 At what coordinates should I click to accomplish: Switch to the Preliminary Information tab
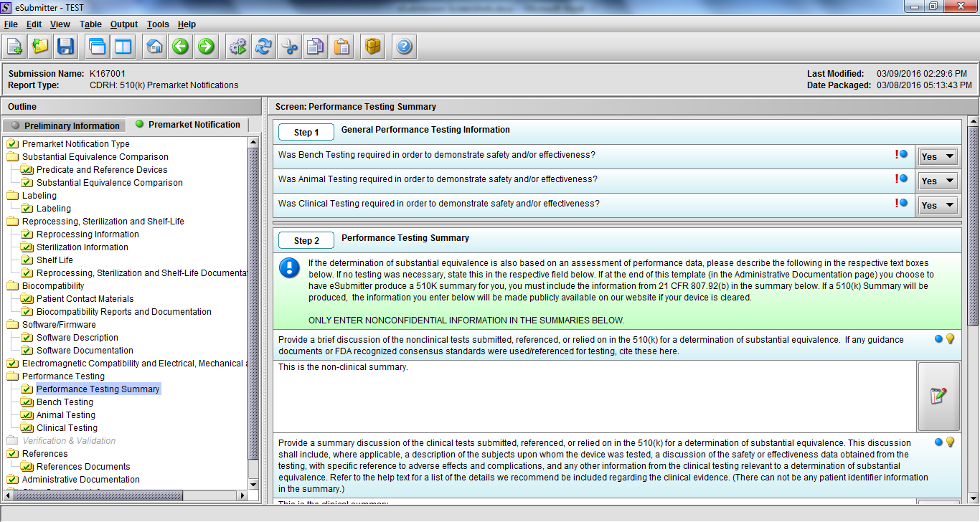tap(65, 125)
